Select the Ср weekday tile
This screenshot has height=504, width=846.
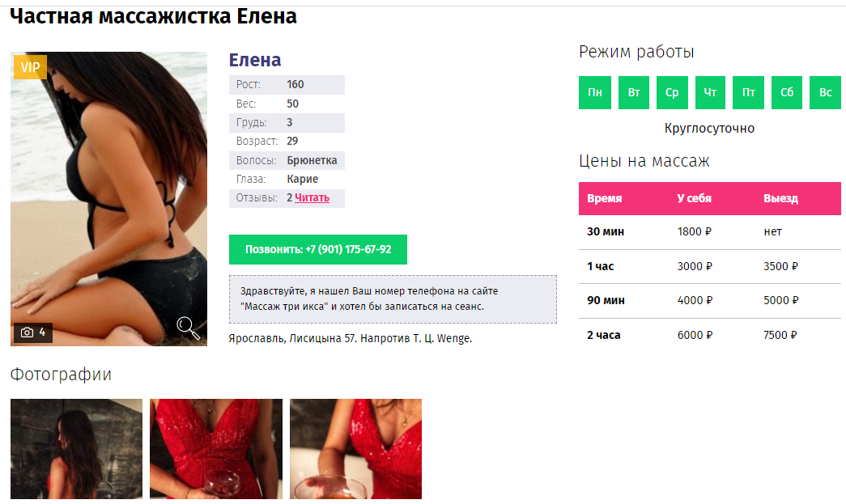672,92
